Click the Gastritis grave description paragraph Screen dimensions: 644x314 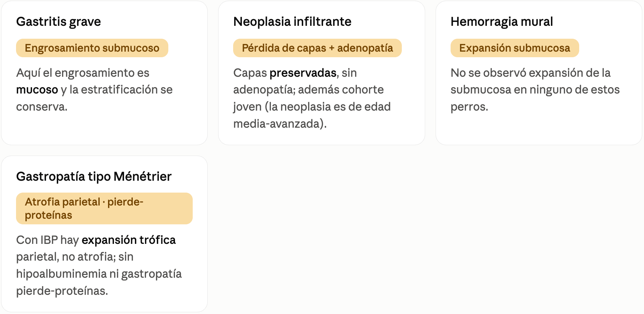point(94,90)
